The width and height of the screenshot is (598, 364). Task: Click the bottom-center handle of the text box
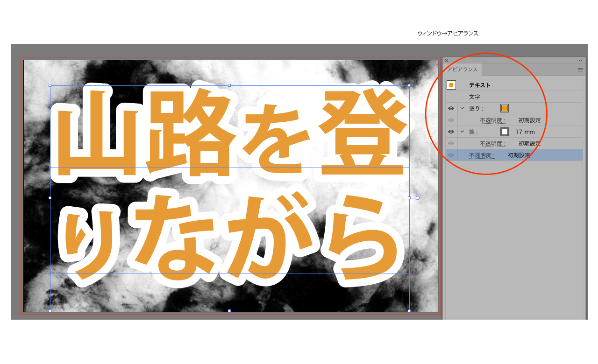[229, 311]
